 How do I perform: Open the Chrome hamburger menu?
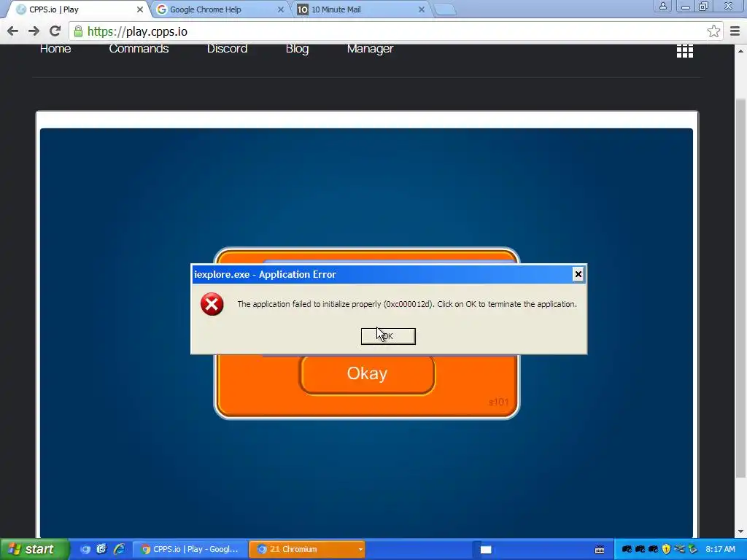tap(735, 31)
